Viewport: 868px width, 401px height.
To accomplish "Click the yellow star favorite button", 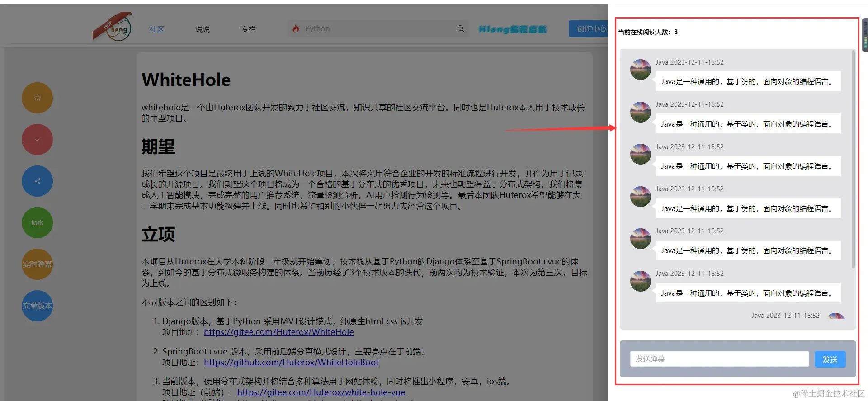I will [37, 98].
